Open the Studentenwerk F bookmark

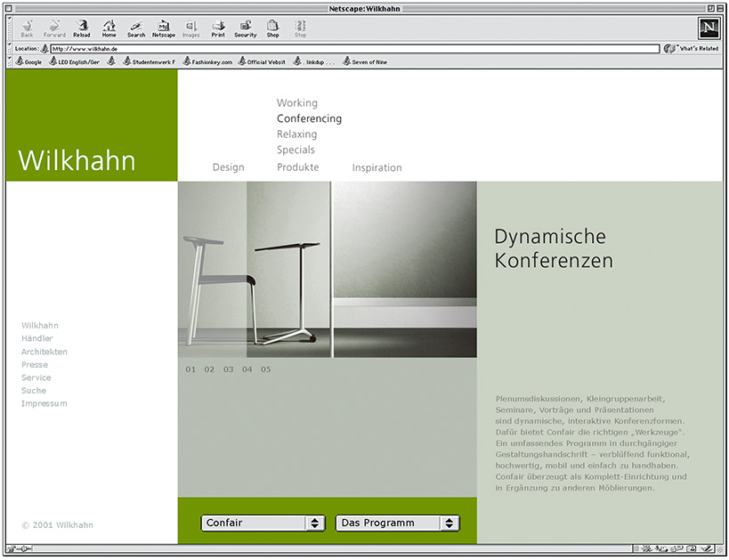point(150,61)
